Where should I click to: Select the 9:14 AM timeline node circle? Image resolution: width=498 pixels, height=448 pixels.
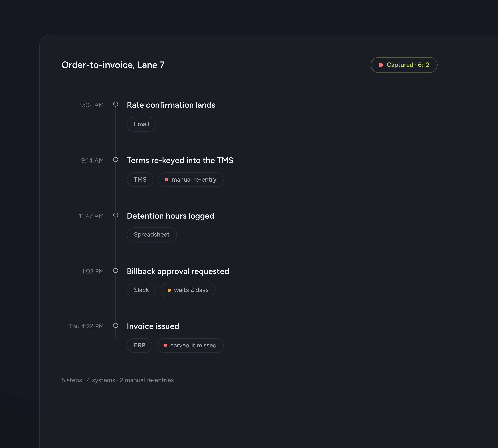116,160
